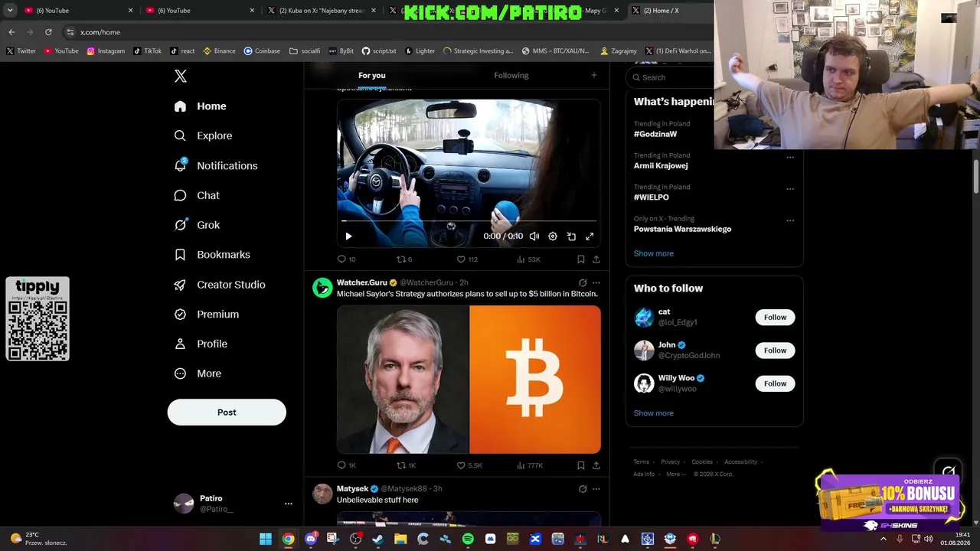Viewport: 980px width, 551px height.
Task: Enter picture-in-picture on the car video
Action: pos(571,236)
